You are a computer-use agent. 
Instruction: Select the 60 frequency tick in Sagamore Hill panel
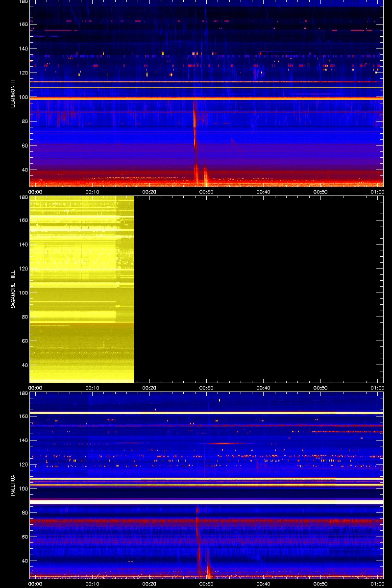click(24, 341)
